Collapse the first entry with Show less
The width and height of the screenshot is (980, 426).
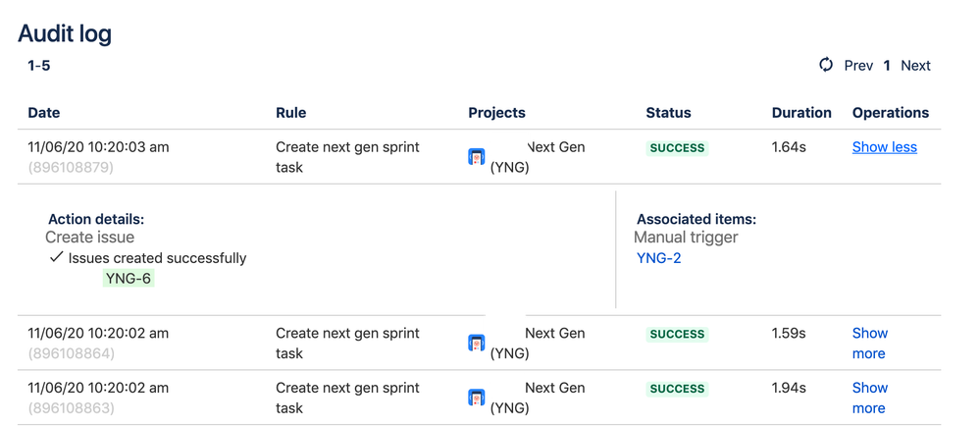click(x=884, y=147)
